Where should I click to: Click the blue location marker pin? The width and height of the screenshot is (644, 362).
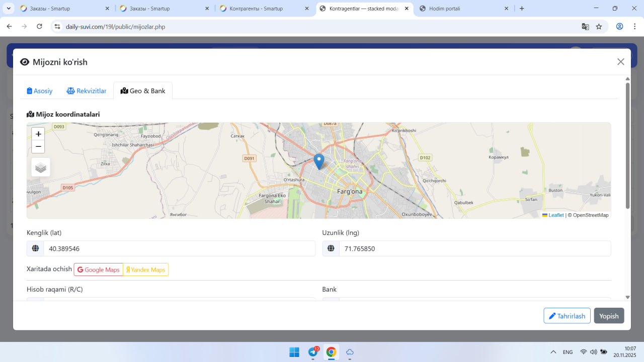tap(319, 161)
